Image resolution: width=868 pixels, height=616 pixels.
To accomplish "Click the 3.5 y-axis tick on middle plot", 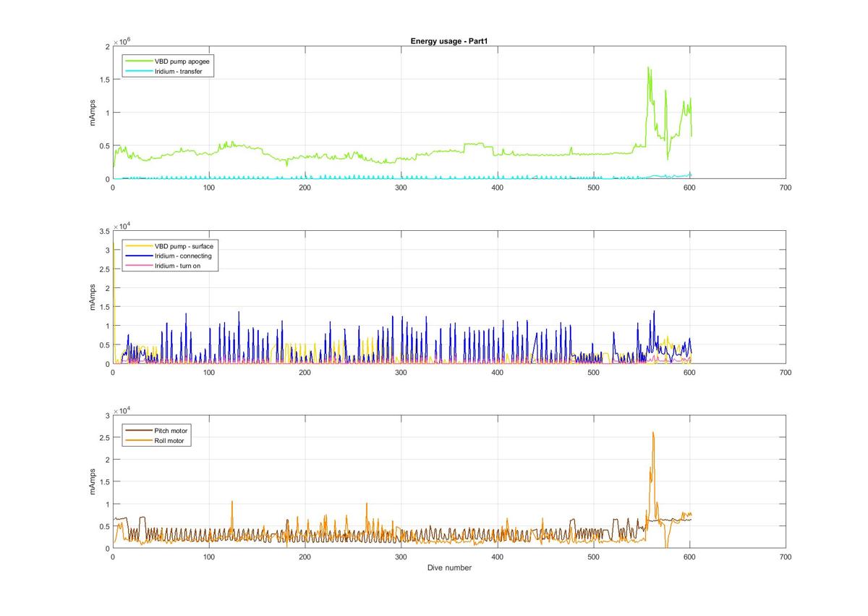I will tap(103, 231).
